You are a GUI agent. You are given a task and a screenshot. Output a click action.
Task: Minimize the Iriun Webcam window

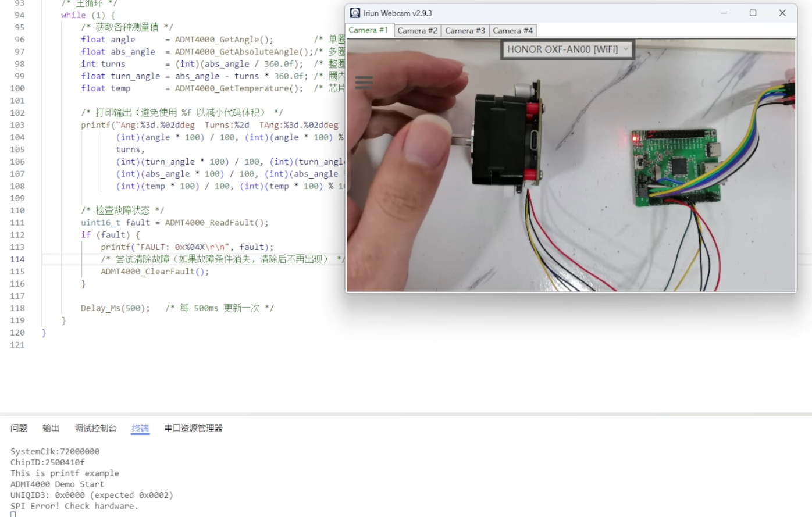(724, 13)
